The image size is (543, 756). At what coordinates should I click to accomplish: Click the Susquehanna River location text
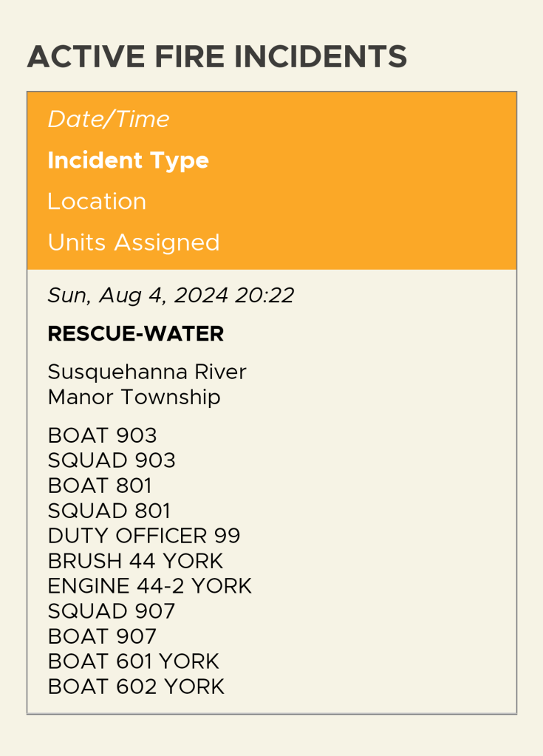(x=147, y=372)
